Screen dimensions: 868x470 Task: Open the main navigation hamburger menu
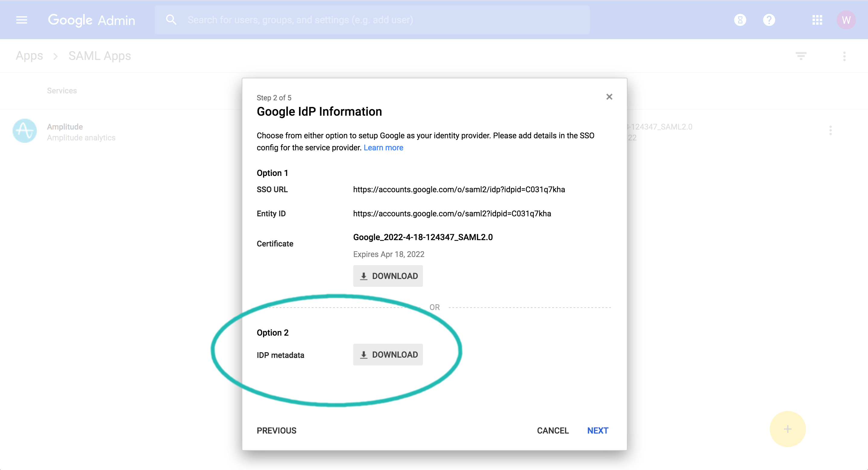(x=21, y=20)
